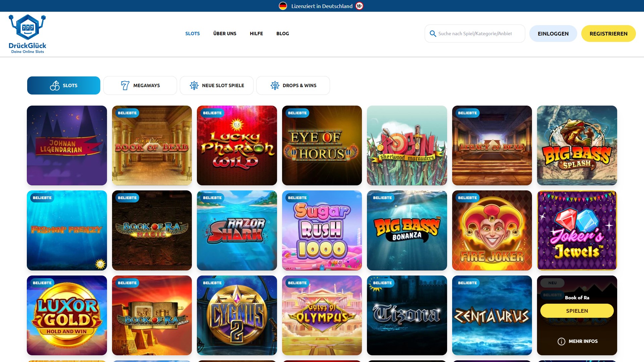Viewport: 644px width, 362px height.
Task: Open the Legacy of Dead game
Action: 492,145
